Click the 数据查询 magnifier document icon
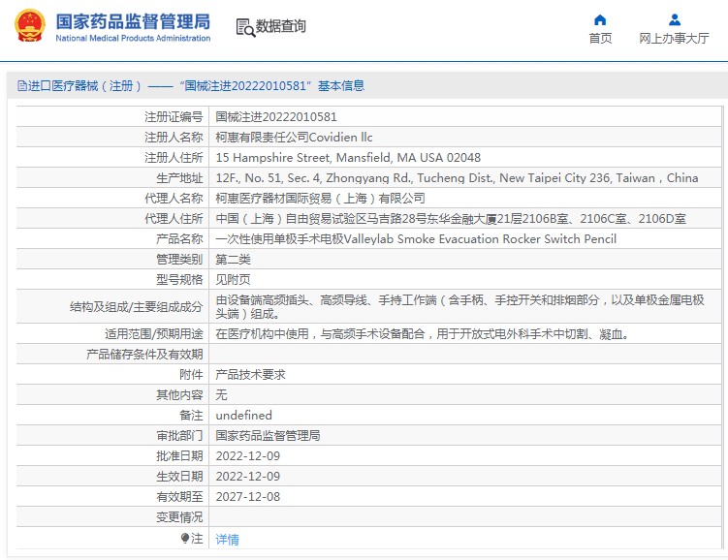 pos(244,27)
